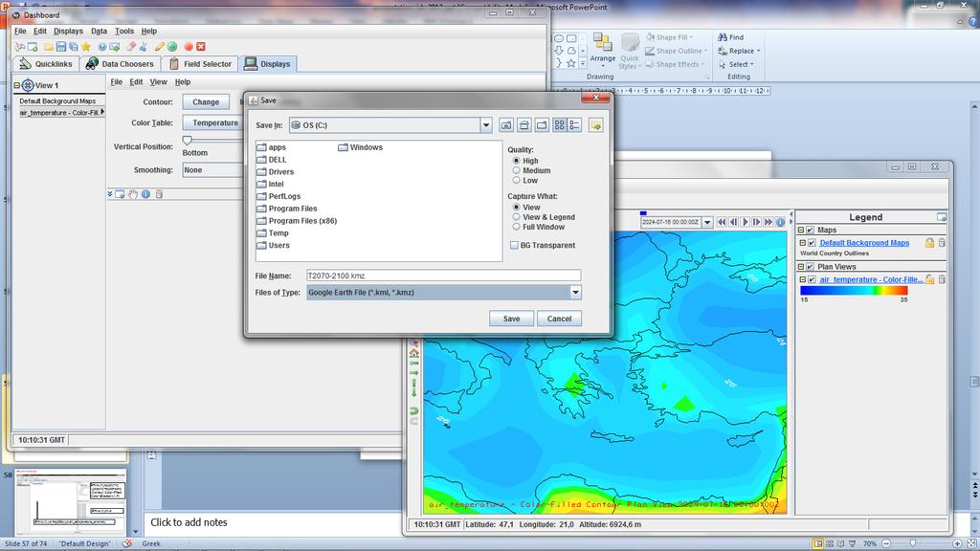
Task: Uncheck the Maps category checkbox in Legend
Action: coord(811,230)
